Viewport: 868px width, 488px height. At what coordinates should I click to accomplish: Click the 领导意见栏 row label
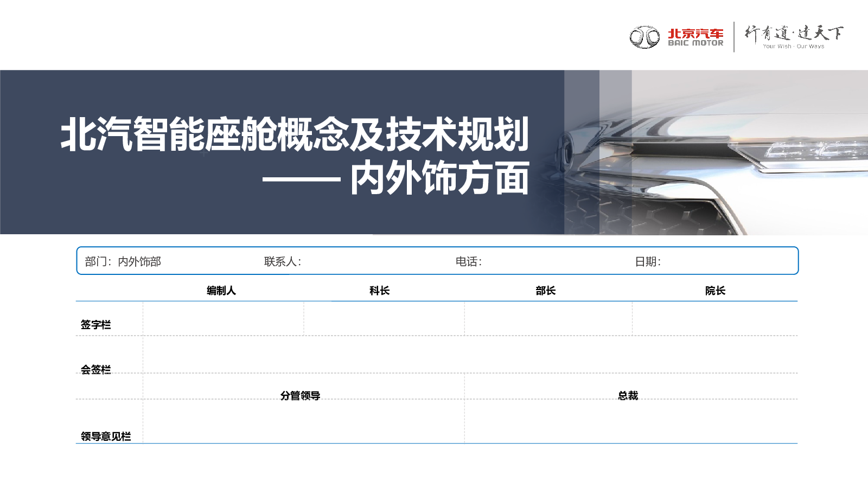[106, 436]
